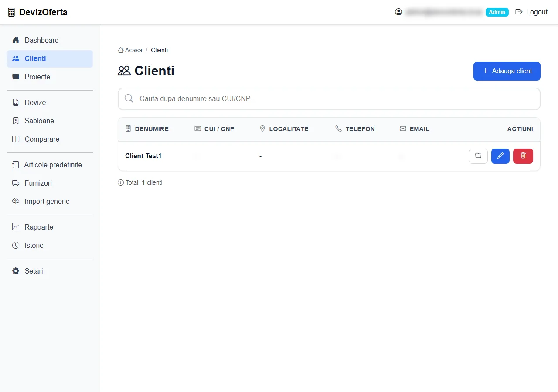
Task: Click the Comparare columns icon
Action: click(16, 139)
